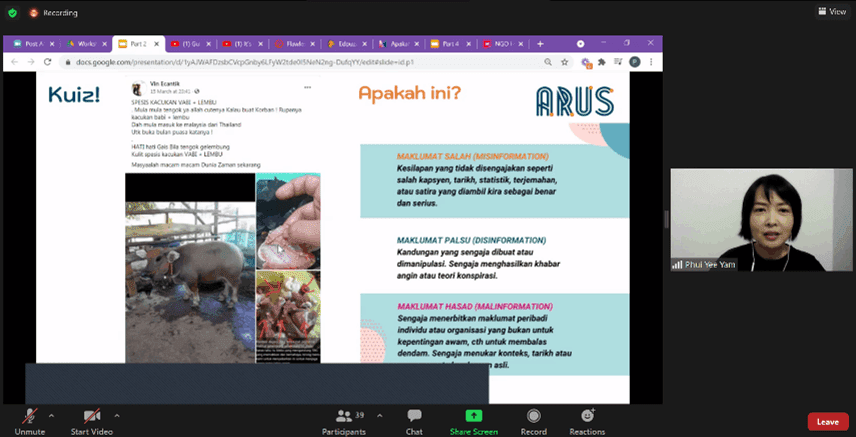Click the Record button in Zoom
The width and height of the screenshot is (856, 437).
(533, 422)
